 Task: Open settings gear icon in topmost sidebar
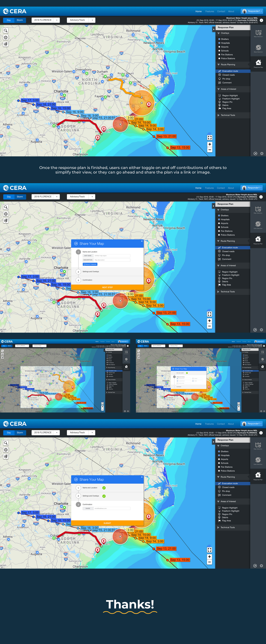pyautogui.click(x=262, y=154)
